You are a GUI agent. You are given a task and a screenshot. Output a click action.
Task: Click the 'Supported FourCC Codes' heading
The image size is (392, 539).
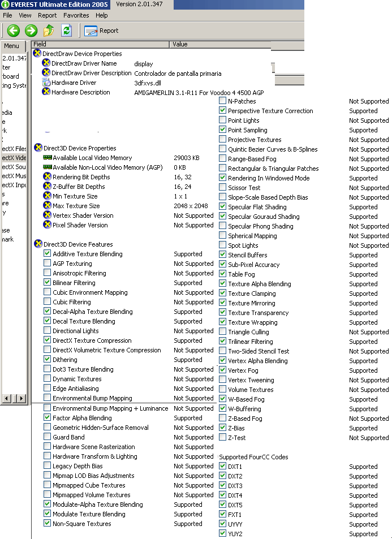254,457
